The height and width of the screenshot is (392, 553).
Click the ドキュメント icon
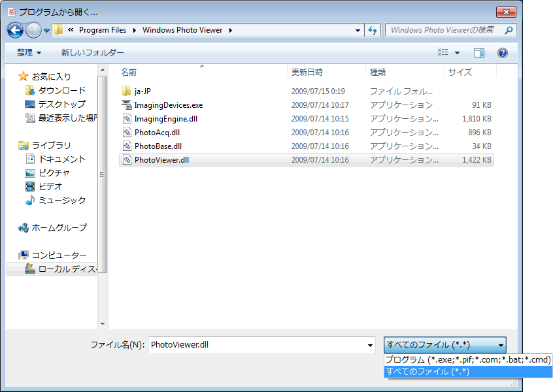pos(30,159)
